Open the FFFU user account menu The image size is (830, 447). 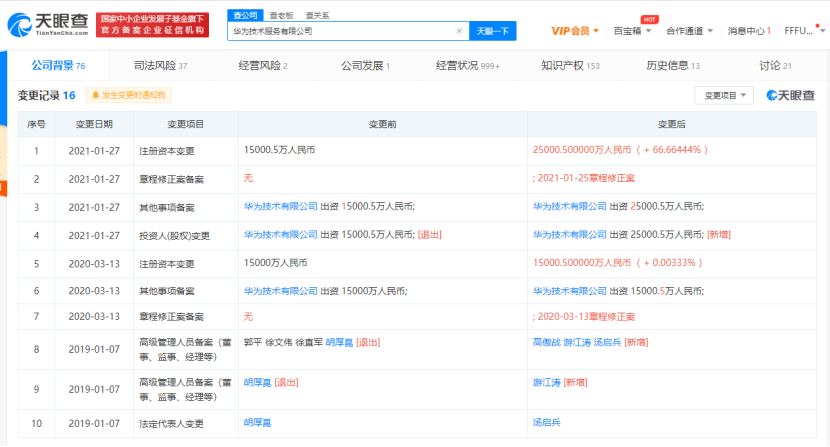pos(804,31)
